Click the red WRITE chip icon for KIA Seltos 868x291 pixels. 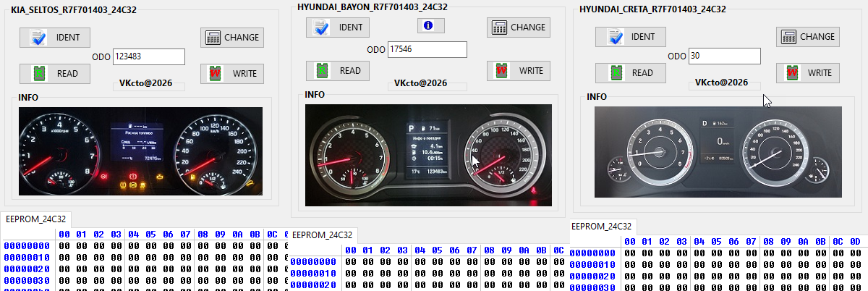tap(215, 73)
